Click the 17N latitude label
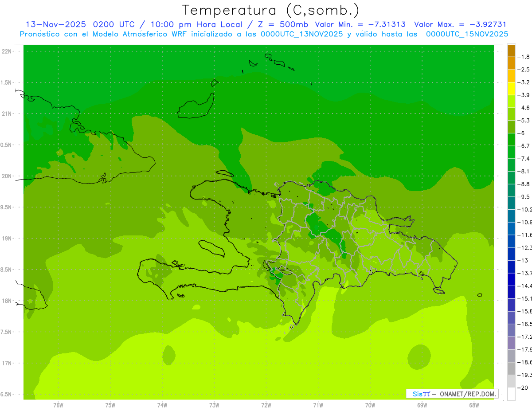Screen dimensions: 532x411 coord(8,363)
